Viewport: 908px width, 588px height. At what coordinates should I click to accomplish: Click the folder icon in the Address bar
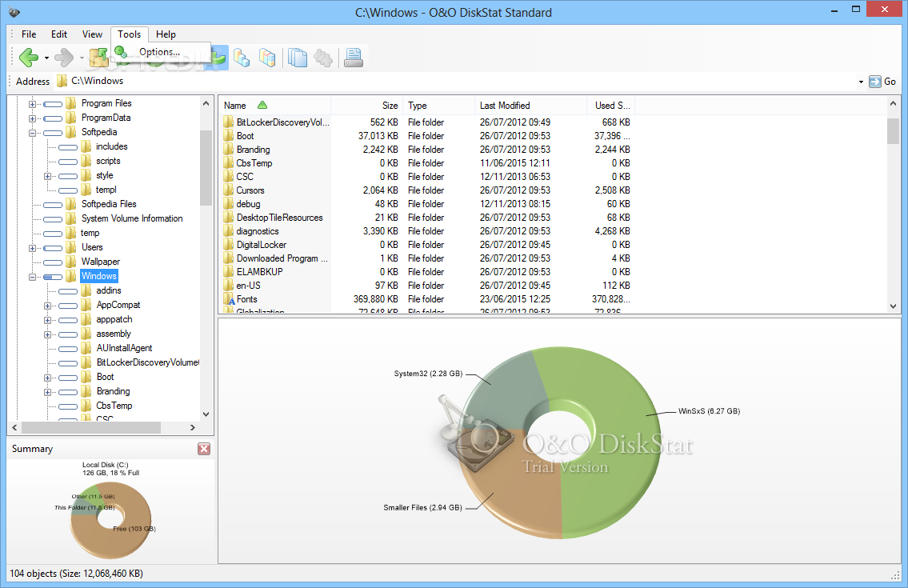[62, 81]
